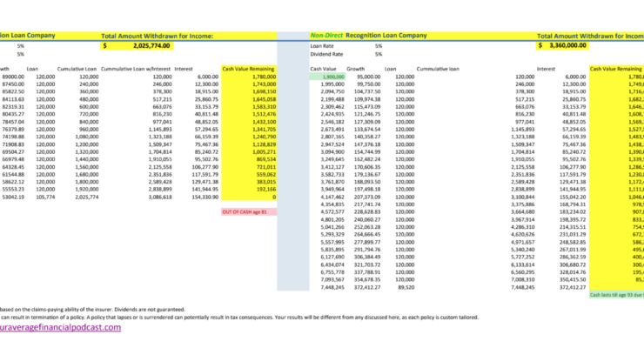Select the 350,415.50 interest cell
Image resolution: width=644 pixels, height=348 pixels.
coord(571,279)
